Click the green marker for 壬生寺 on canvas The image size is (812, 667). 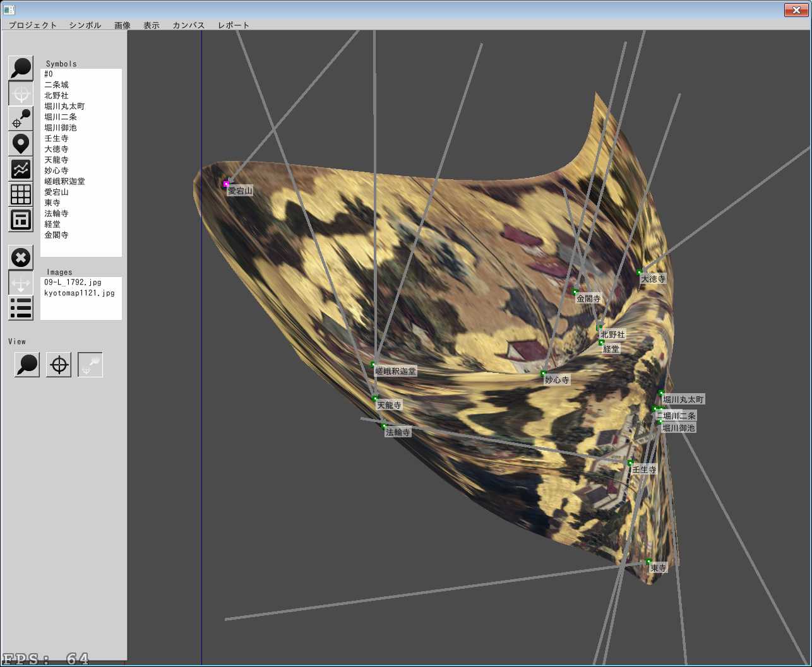tap(630, 463)
